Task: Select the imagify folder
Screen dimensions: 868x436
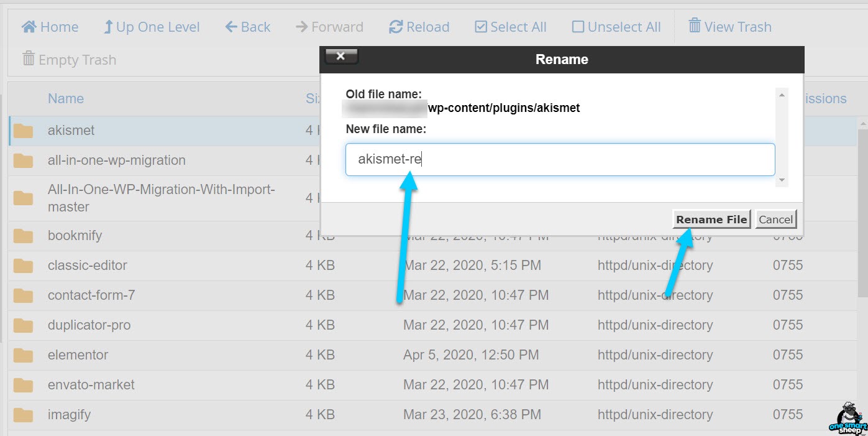Action: pos(433,415)
